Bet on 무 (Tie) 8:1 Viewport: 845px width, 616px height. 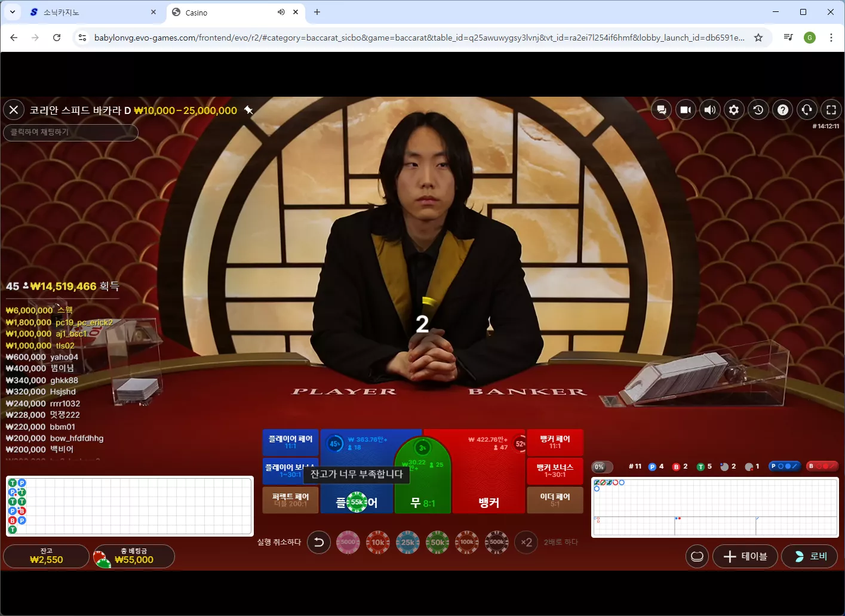(423, 503)
